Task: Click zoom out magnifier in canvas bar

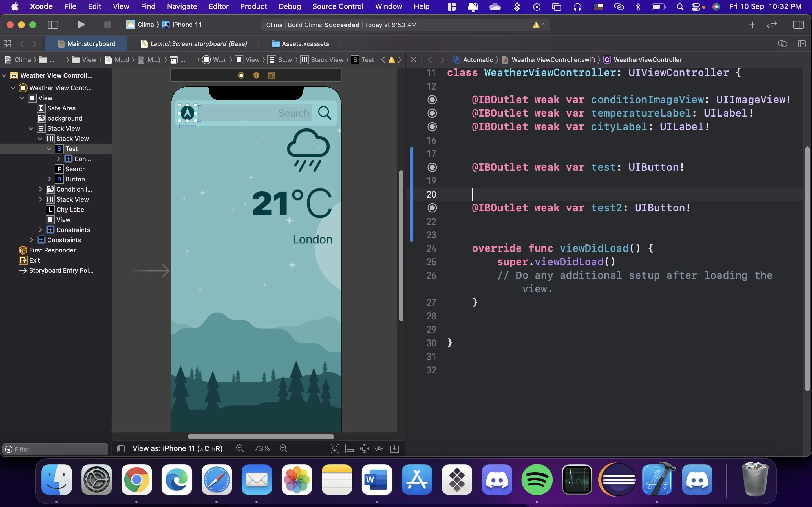Action: 240,448
